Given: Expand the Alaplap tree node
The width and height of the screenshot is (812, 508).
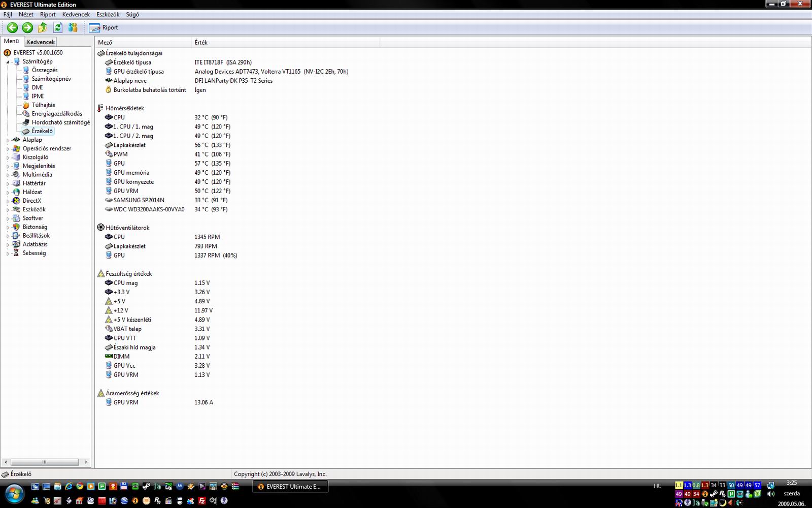Looking at the screenshot, I should [8, 140].
